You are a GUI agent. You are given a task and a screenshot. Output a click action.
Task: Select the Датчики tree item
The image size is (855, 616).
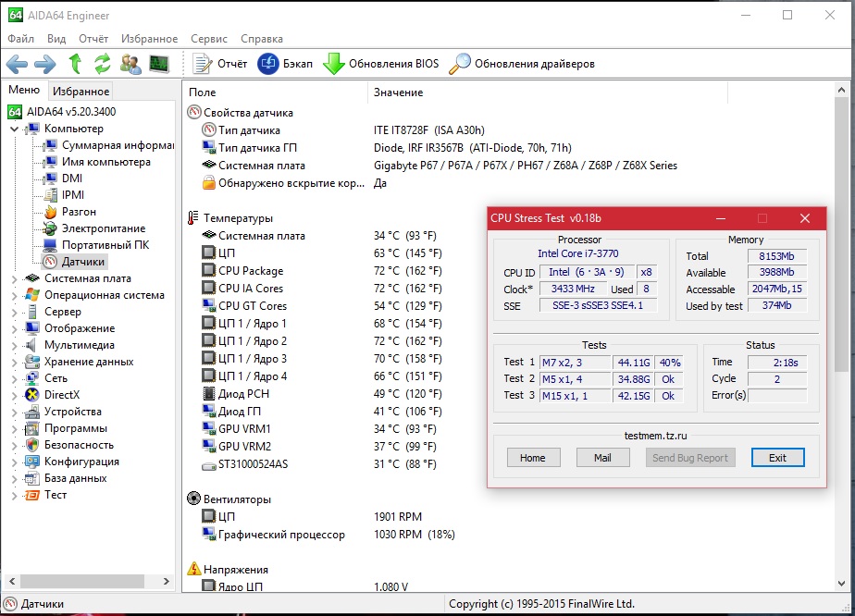coord(75,262)
